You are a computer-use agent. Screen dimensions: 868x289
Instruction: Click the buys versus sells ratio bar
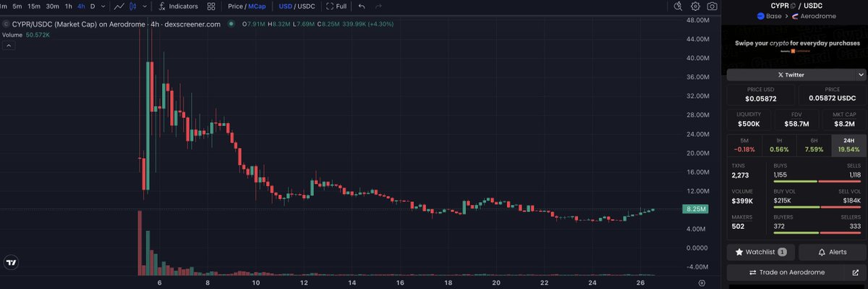(x=817, y=181)
